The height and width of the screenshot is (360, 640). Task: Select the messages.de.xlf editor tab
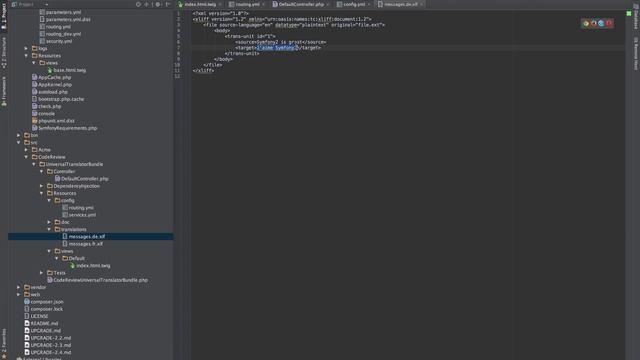pos(400,4)
